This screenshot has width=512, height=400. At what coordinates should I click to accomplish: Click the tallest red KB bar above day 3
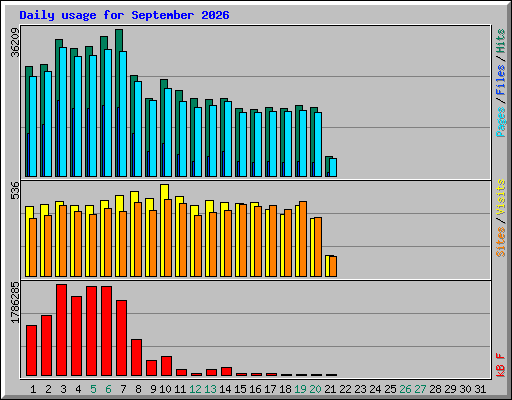[62, 330]
